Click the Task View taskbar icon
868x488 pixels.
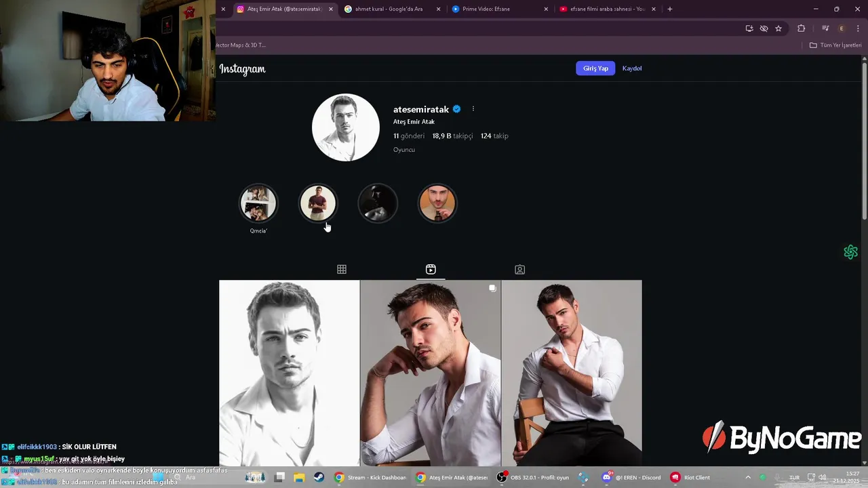coord(279,478)
